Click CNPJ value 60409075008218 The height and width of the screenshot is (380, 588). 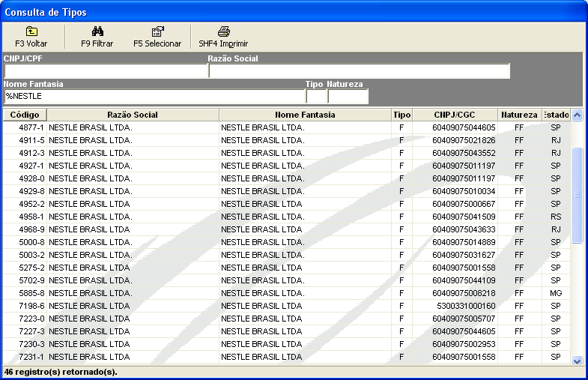[x=464, y=293]
